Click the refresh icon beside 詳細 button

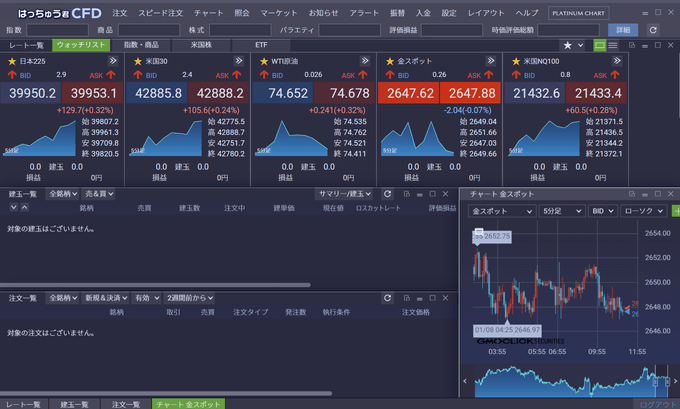(653, 30)
